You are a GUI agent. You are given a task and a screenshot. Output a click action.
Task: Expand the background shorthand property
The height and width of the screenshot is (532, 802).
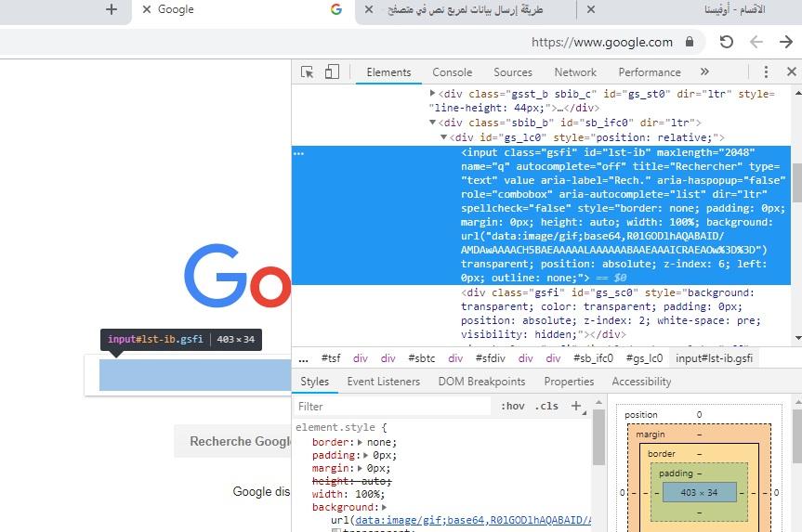point(384,507)
